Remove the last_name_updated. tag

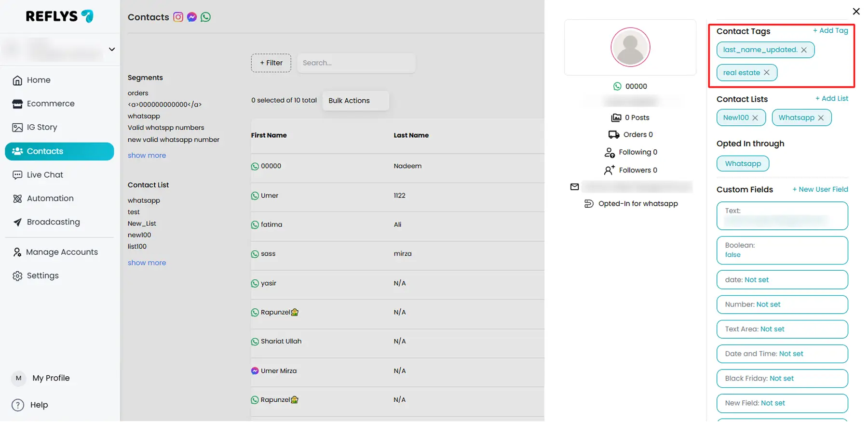click(804, 50)
